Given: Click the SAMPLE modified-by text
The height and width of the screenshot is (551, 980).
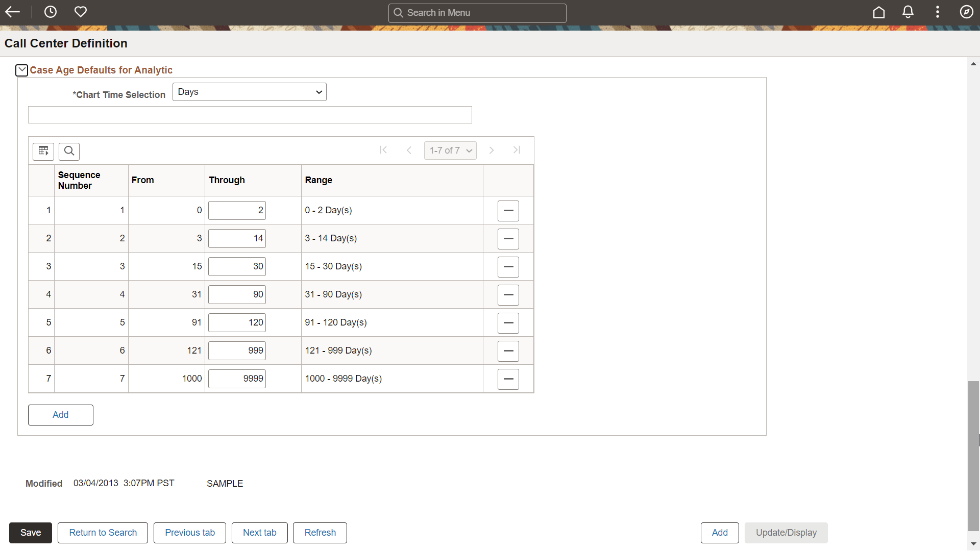Looking at the screenshot, I should 225,484.
